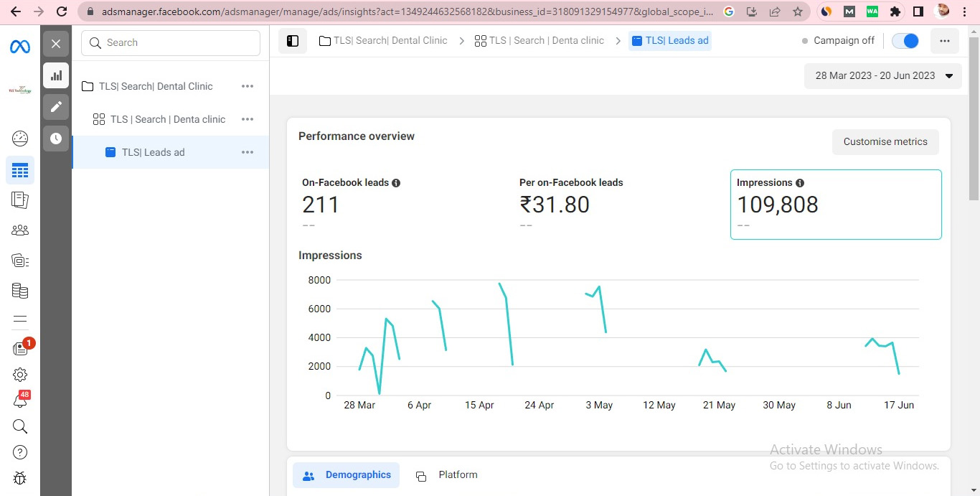Image resolution: width=980 pixels, height=496 pixels.
Task: Click the Meta logo icon
Action: 20,47
